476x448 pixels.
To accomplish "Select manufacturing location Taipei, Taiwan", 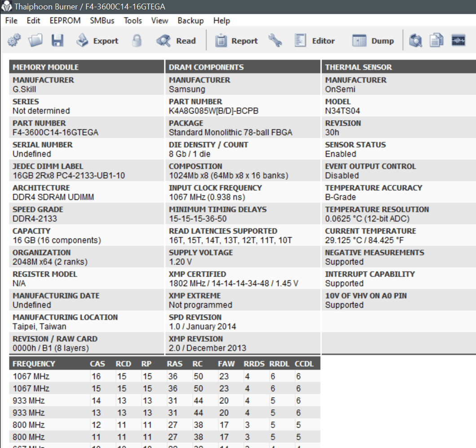I will 40,327.
